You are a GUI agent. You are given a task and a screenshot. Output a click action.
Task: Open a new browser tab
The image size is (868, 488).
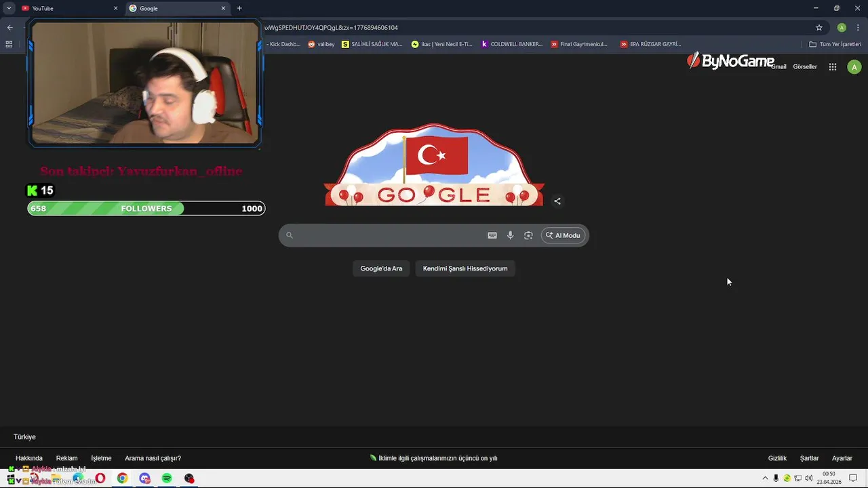pyautogui.click(x=239, y=8)
